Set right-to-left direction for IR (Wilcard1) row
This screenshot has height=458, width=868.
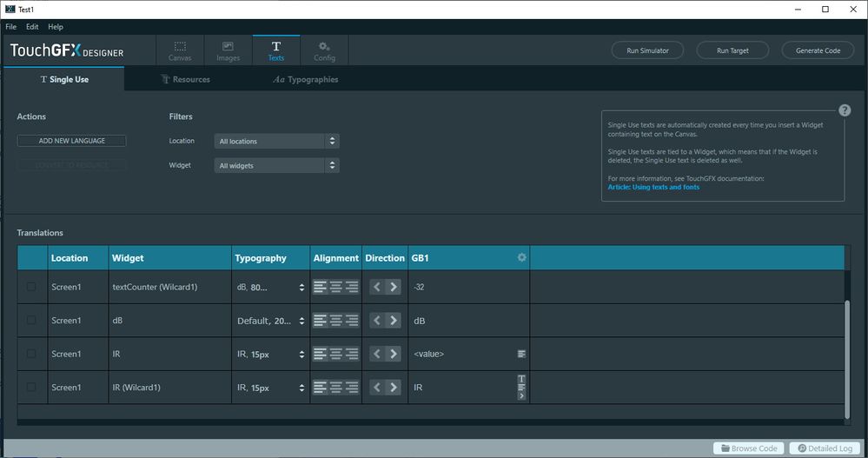point(377,388)
